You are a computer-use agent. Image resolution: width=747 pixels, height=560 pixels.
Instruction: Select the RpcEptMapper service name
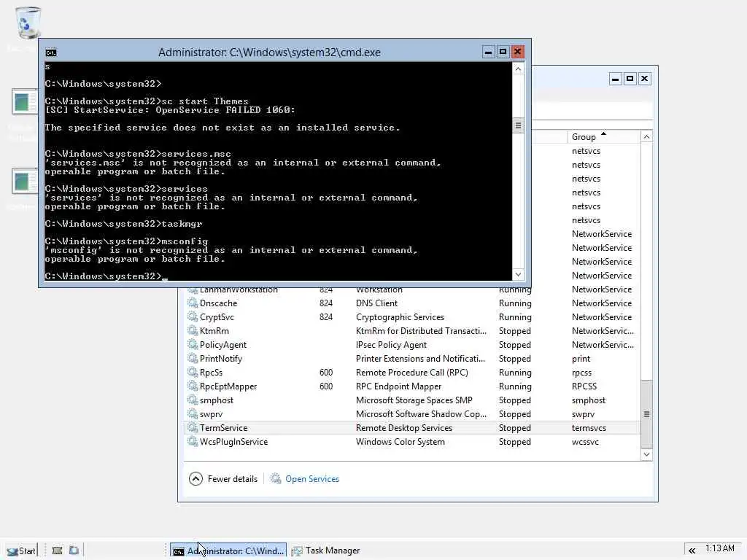[228, 386]
